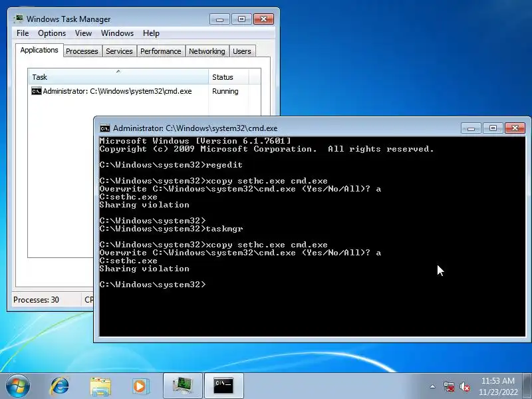
Task: Open Windows Media Player from the taskbar
Action: tap(140, 386)
